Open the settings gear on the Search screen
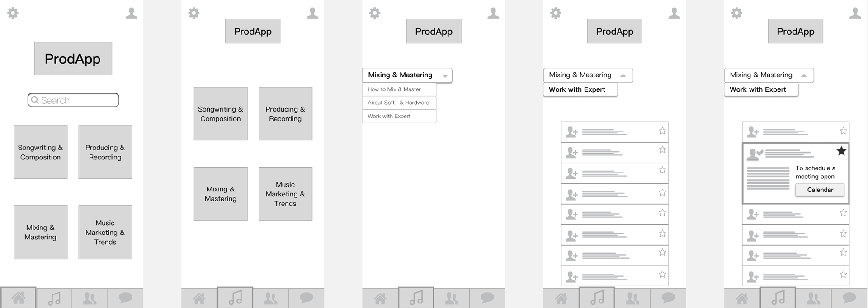This screenshot has height=308, width=868. (13, 13)
